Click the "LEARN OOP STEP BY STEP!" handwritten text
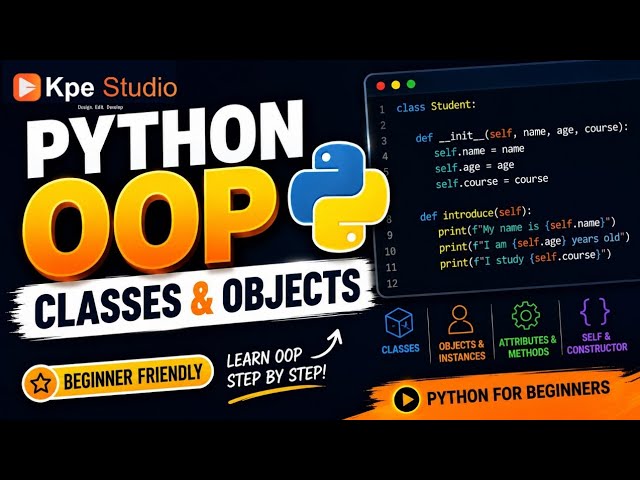 tap(277, 369)
